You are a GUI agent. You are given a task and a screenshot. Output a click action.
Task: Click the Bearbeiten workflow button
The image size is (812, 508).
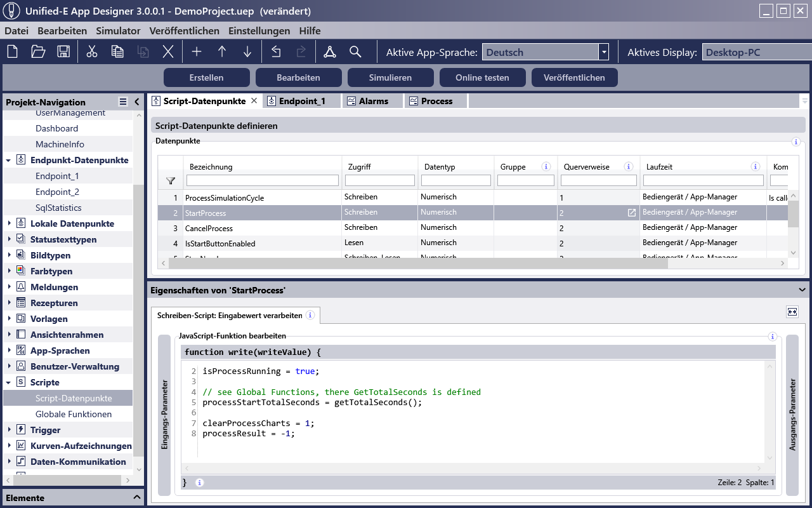(299, 77)
